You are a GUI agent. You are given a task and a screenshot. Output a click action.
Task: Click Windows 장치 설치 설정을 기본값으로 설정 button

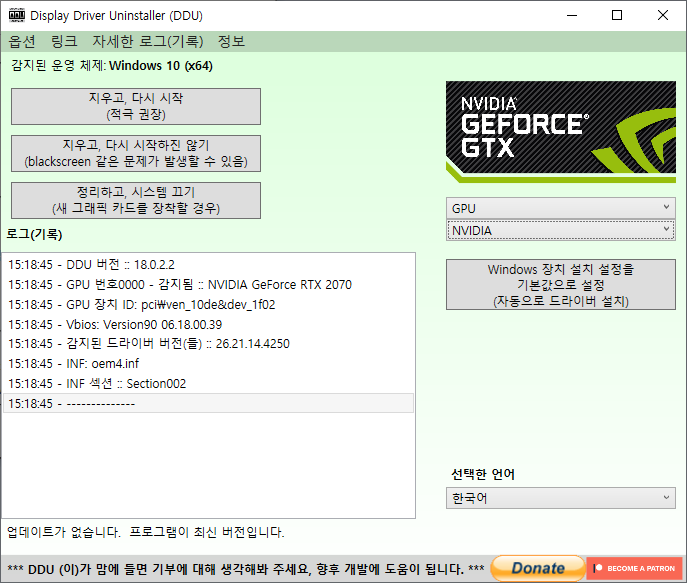coord(561,285)
